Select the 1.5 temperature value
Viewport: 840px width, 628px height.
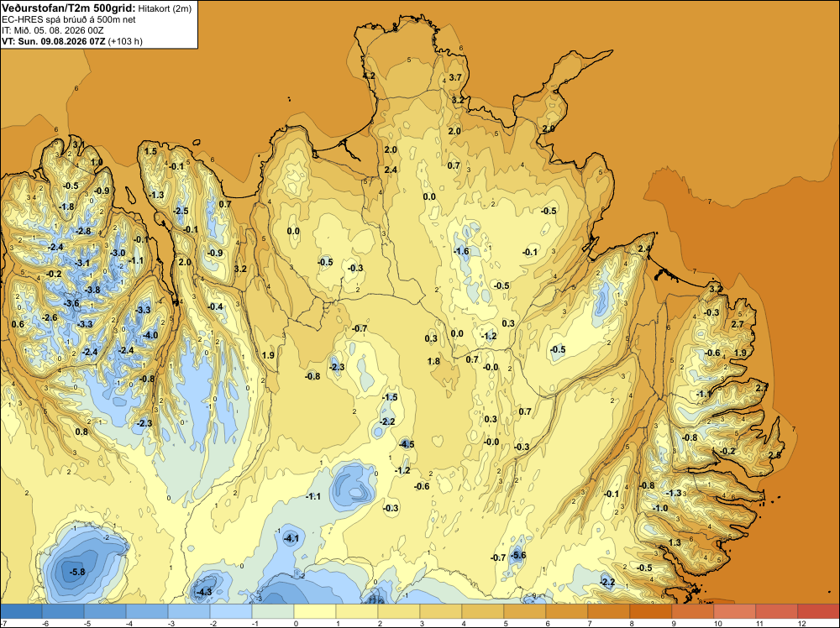151,151
